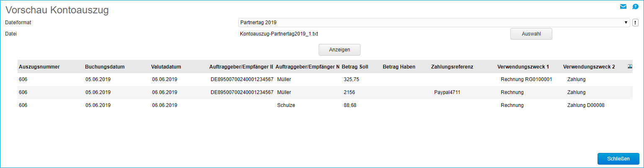The width and height of the screenshot is (644, 168).
Task: Select IBAN cell in Paypal4711 row
Action: click(242, 92)
